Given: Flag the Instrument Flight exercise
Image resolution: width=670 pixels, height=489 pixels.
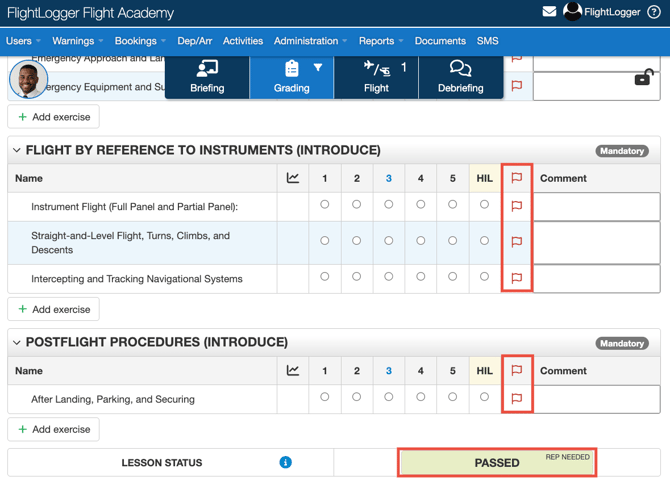Looking at the screenshot, I should click(x=516, y=206).
